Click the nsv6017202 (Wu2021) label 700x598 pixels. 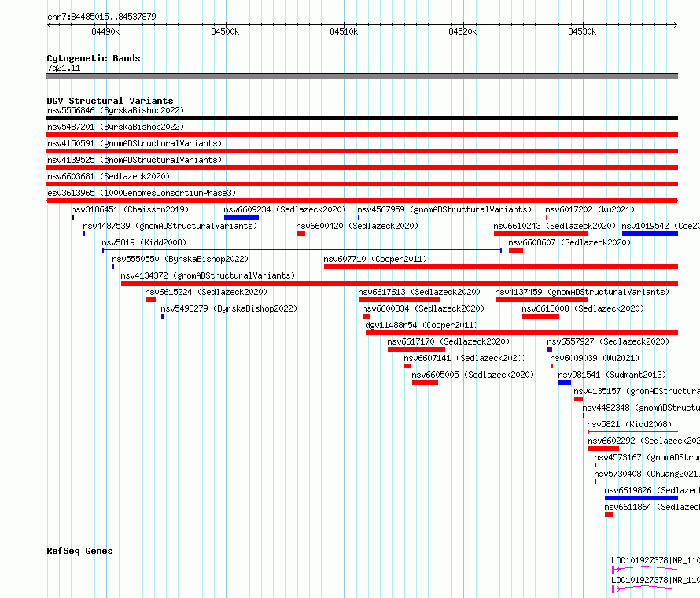(x=590, y=209)
